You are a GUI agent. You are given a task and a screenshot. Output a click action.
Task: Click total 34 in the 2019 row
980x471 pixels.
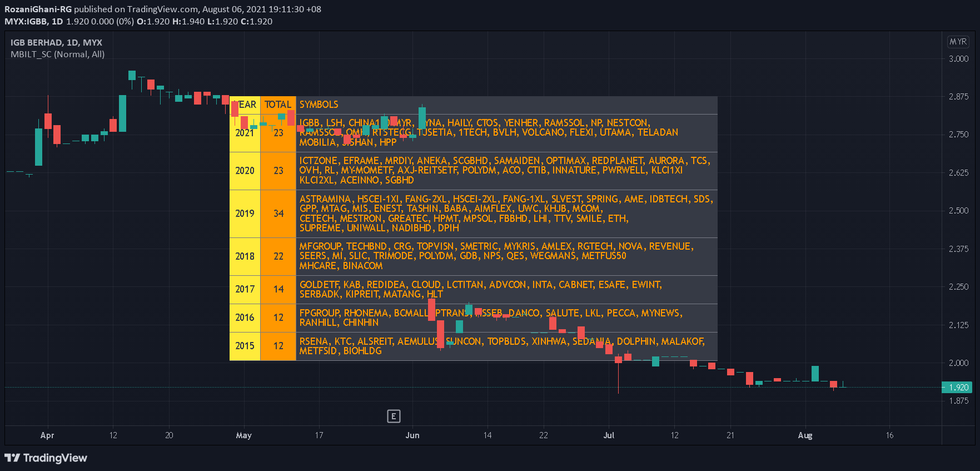pos(278,214)
